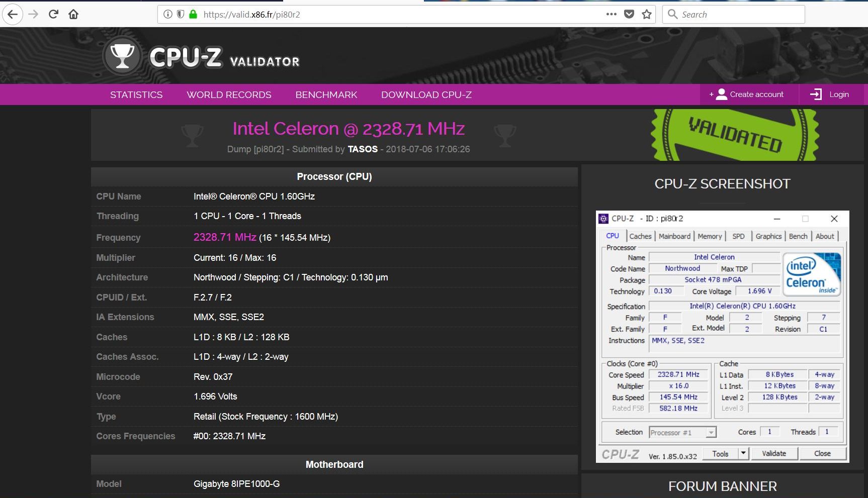
Task: Click the Gigabyte 8IPE1000-G model text
Action: (236, 484)
